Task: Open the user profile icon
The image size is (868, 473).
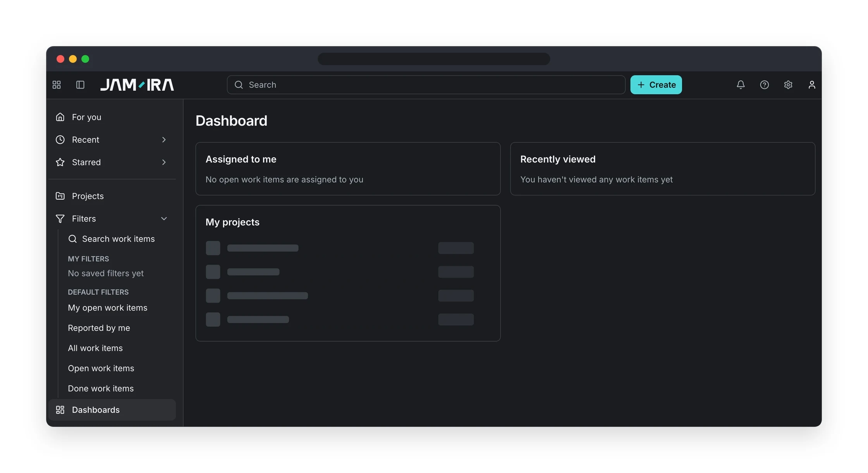Action: (x=812, y=85)
